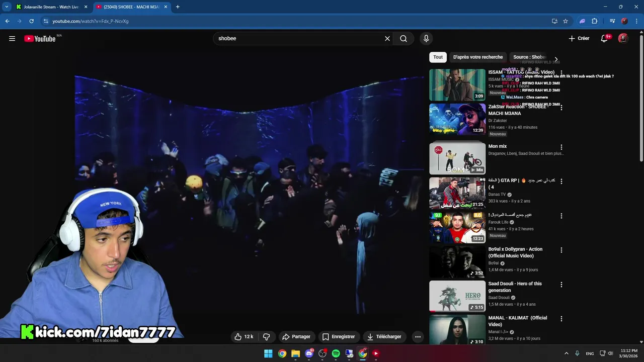Dislike the video with thumbs down
The width and height of the screenshot is (644, 362).
267,337
